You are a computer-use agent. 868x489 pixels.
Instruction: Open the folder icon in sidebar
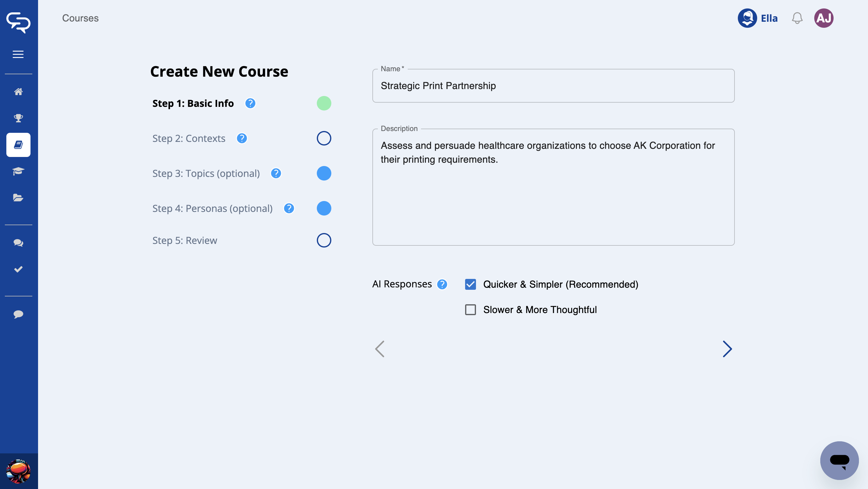click(x=18, y=198)
